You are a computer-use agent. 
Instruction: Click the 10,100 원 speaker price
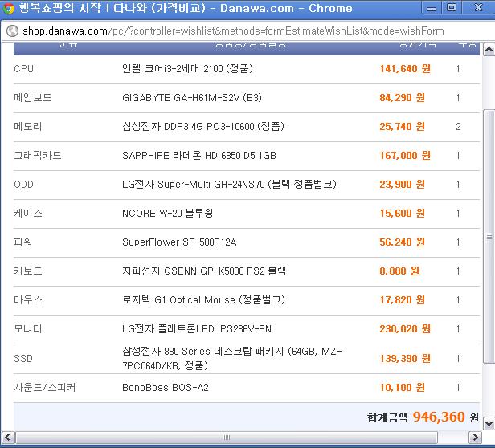click(x=402, y=388)
